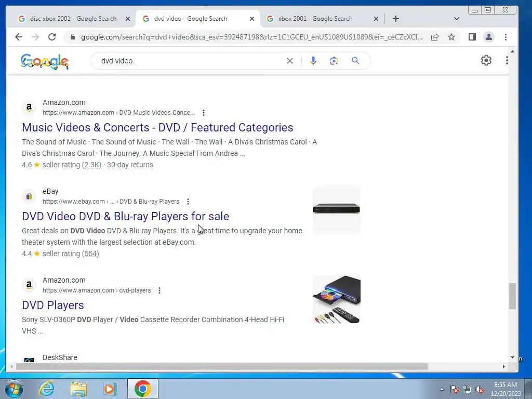The width and height of the screenshot is (532, 399).
Task: Submit search with magnifier icon
Action: click(355, 61)
